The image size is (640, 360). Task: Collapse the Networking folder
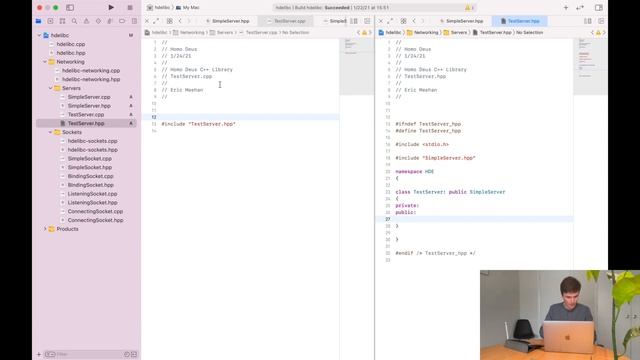click(45, 62)
